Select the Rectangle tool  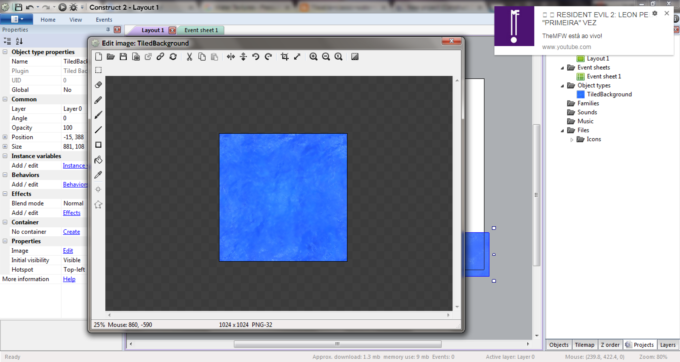(x=98, y=145)
